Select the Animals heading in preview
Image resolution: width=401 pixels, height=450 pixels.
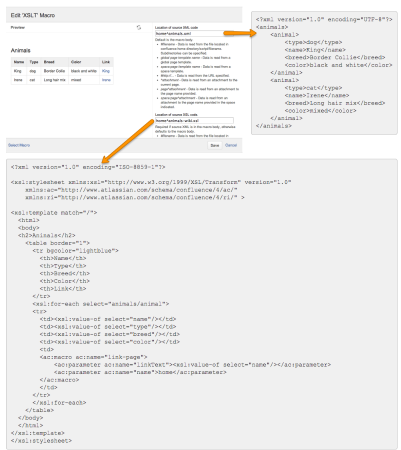coord(20,51)
